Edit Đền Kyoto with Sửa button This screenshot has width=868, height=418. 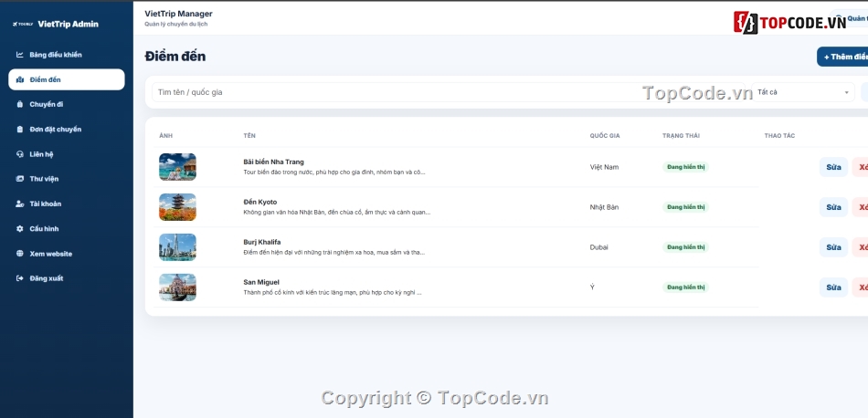point(833,207)
